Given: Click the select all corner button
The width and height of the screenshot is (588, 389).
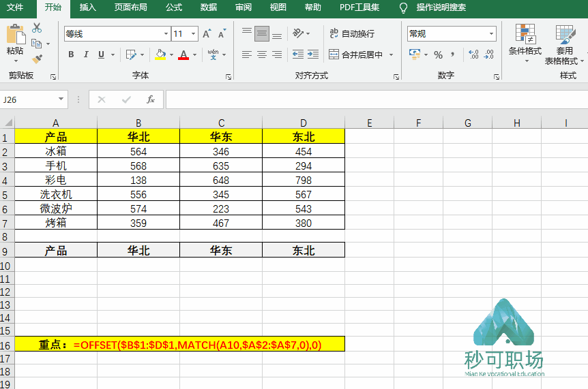Looking at the screenshot, I should point(8,123).
